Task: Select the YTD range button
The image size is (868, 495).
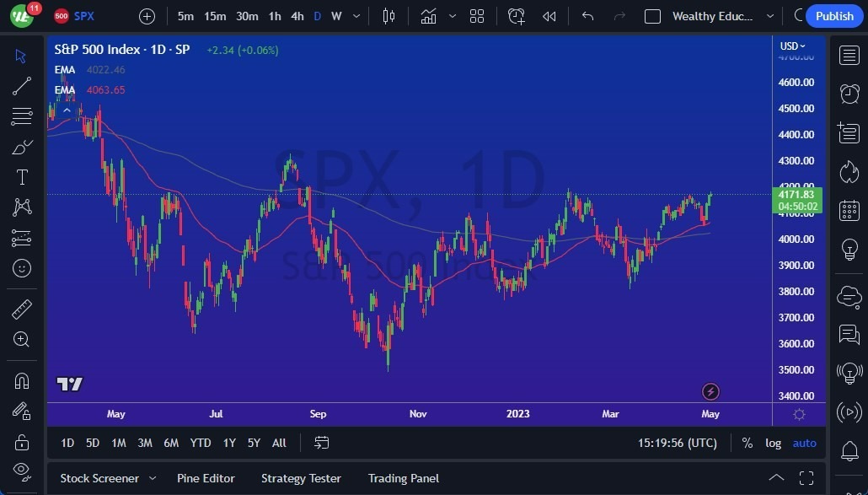Action: click(x=200, y=443)
